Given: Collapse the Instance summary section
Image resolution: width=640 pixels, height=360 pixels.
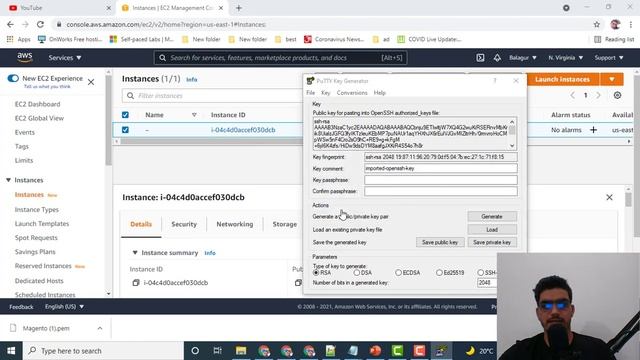Looking at the screenshot, I should pos(135,253).
